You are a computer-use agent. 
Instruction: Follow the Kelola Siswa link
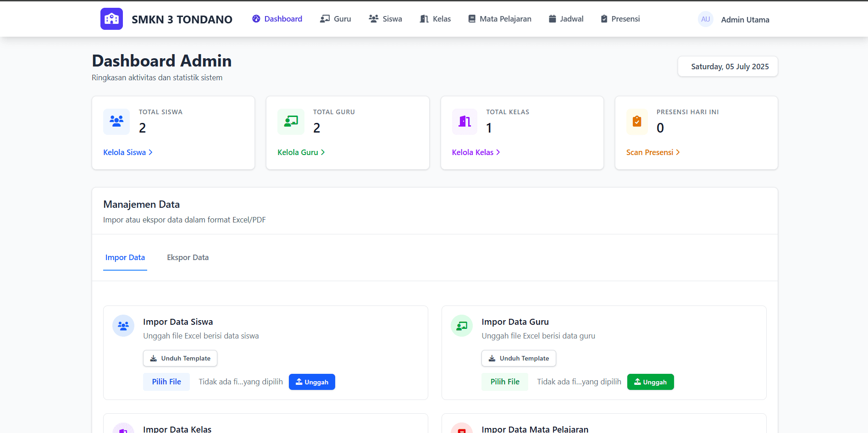click(x=128, y=152)
